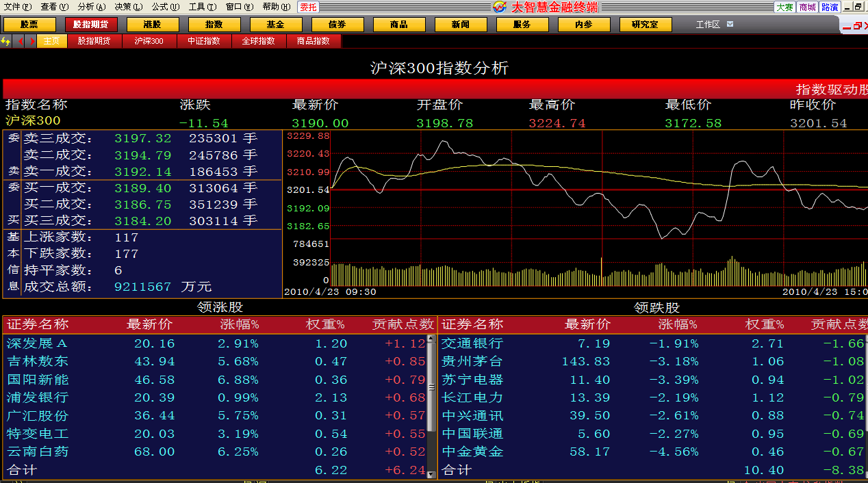Open the 查看(V) menu
Screen dimensions: 868x483
55,7
